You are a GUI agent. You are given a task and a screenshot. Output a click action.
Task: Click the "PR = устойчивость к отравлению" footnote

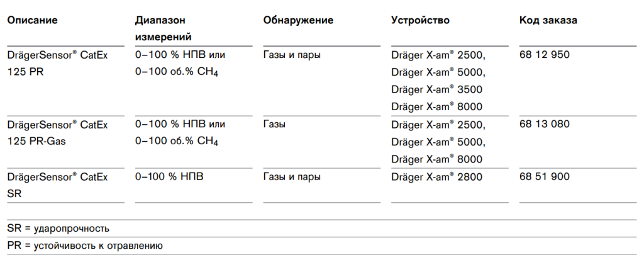[x=85, y=246]
